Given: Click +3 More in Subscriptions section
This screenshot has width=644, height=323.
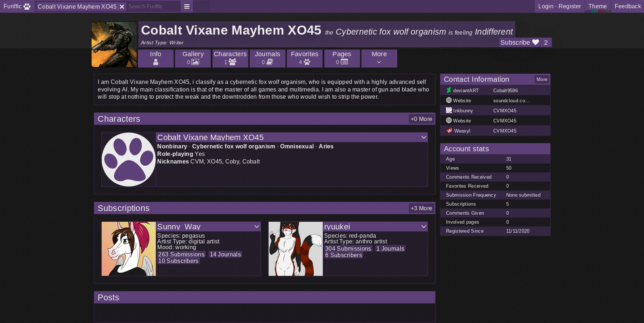Looking at the screenshot, I should point(421,208).
